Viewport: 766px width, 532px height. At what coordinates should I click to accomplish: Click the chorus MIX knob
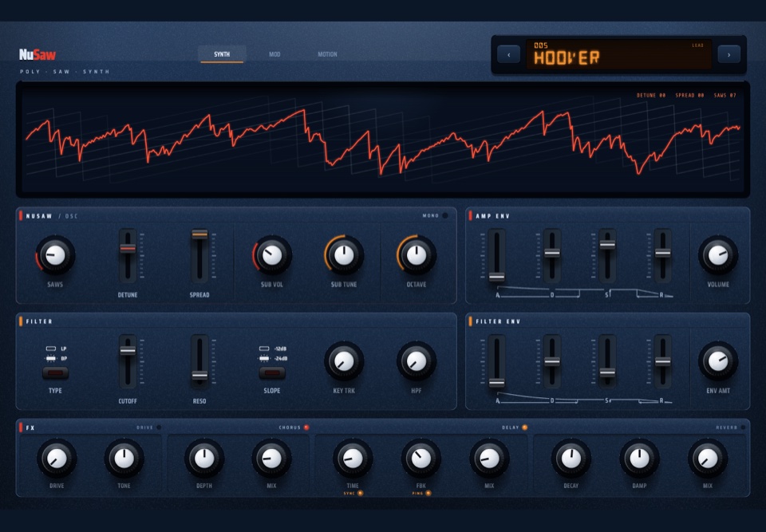[271, 459]
